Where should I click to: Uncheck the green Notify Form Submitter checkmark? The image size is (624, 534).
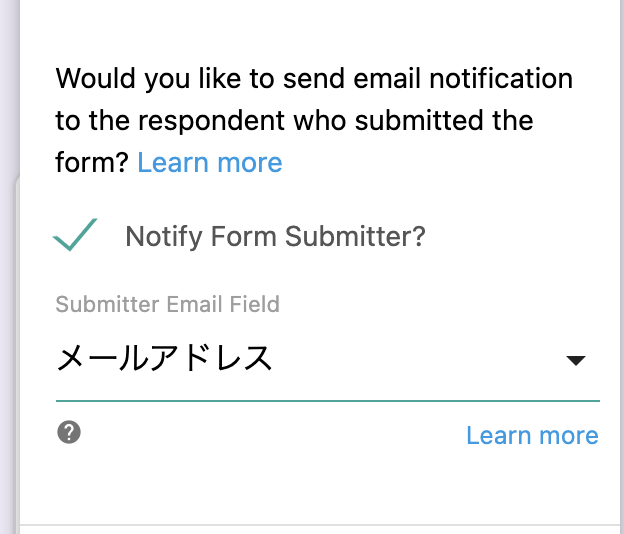75,235
